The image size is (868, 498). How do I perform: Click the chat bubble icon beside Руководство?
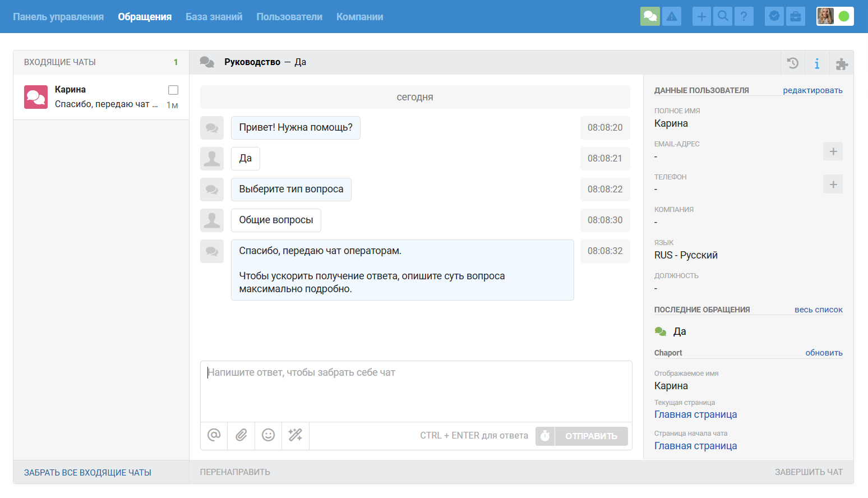pyautogui.click(x=207, y=62)
